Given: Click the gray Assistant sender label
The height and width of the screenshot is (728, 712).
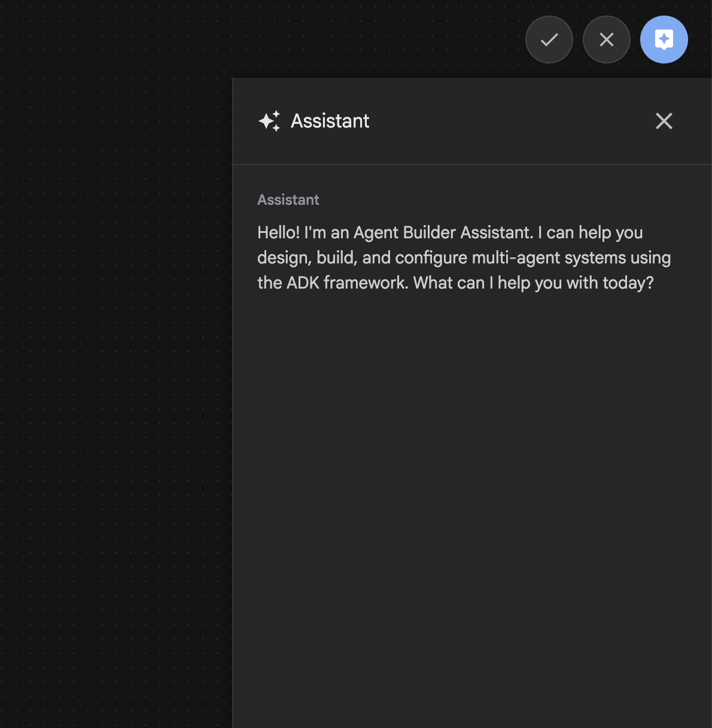Looking at the screenshot, I should pyautogui.click(x=288, y=200).
